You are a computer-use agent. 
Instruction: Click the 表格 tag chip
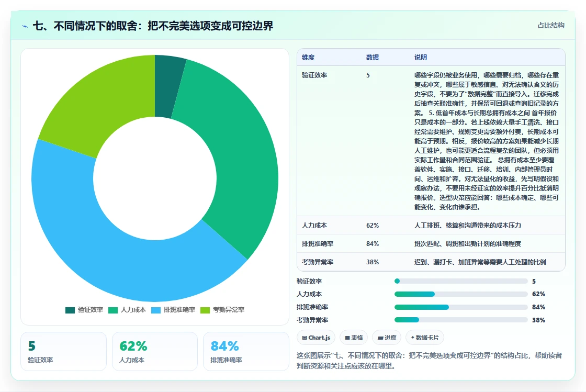[354, 338]
